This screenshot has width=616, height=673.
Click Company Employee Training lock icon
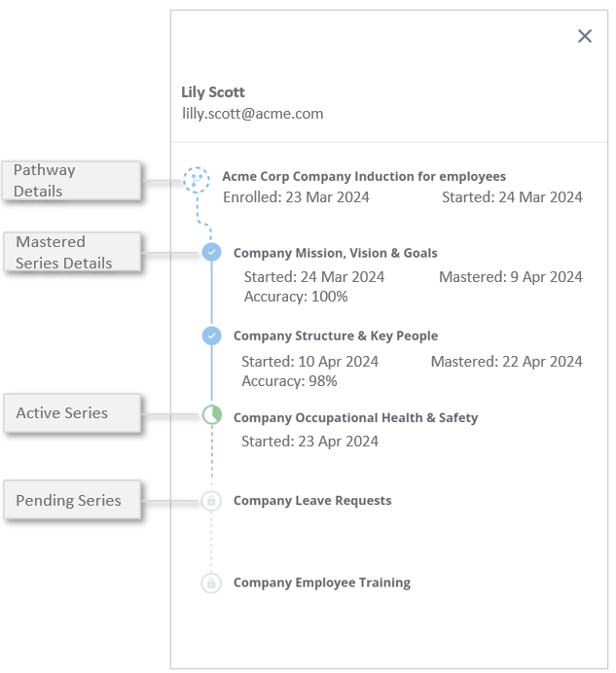tap(211, 584)
